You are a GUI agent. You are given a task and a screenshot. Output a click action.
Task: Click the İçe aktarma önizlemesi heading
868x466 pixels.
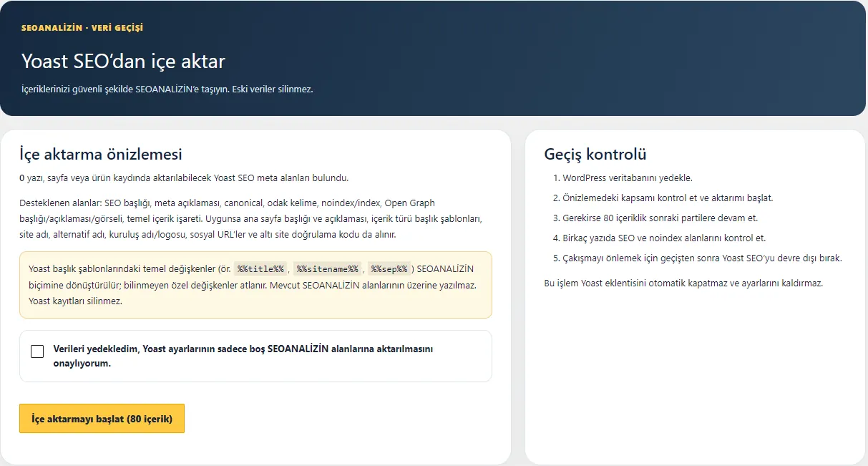coord(101,154)
